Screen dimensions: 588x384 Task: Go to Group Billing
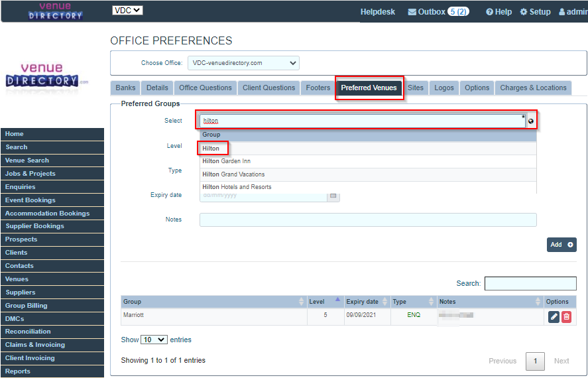52,306
